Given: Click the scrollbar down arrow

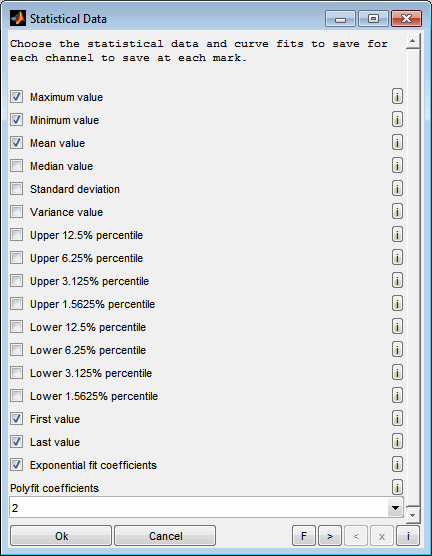Looking at the screenshot, I should [412, 515].
